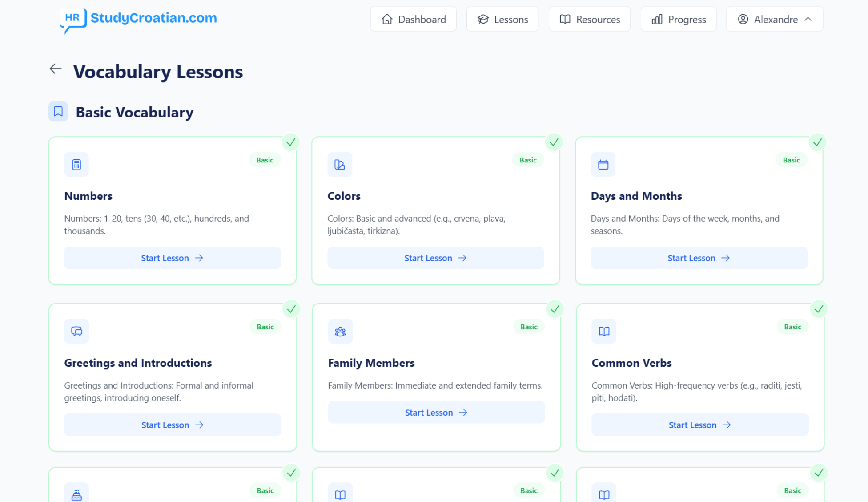The height and width of the screenshot is (502, 868).
Task: Click the checkmark on the bottom-left cake card
Action: point(291,473)
